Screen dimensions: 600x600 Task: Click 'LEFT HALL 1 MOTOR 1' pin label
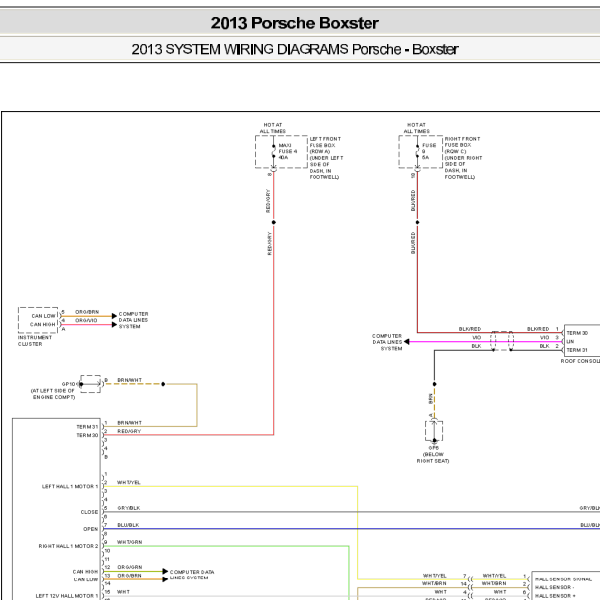pos(70,487)
